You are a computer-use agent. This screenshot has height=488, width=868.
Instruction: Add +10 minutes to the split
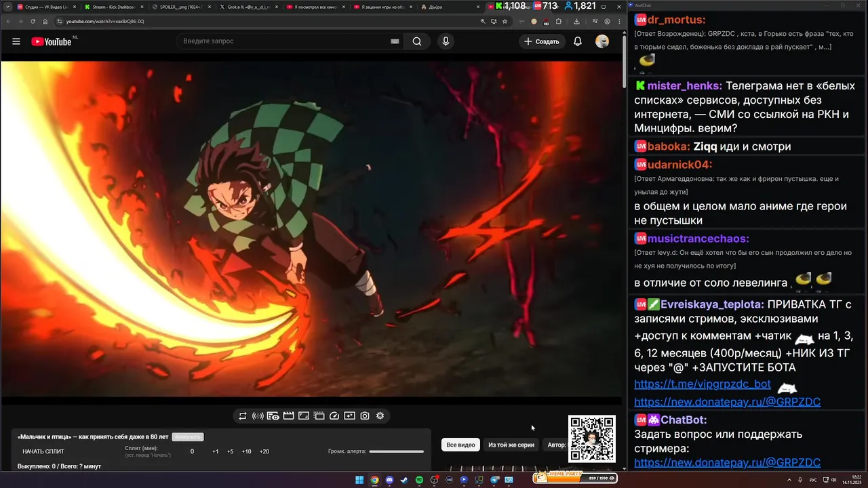tap(247, 451)
